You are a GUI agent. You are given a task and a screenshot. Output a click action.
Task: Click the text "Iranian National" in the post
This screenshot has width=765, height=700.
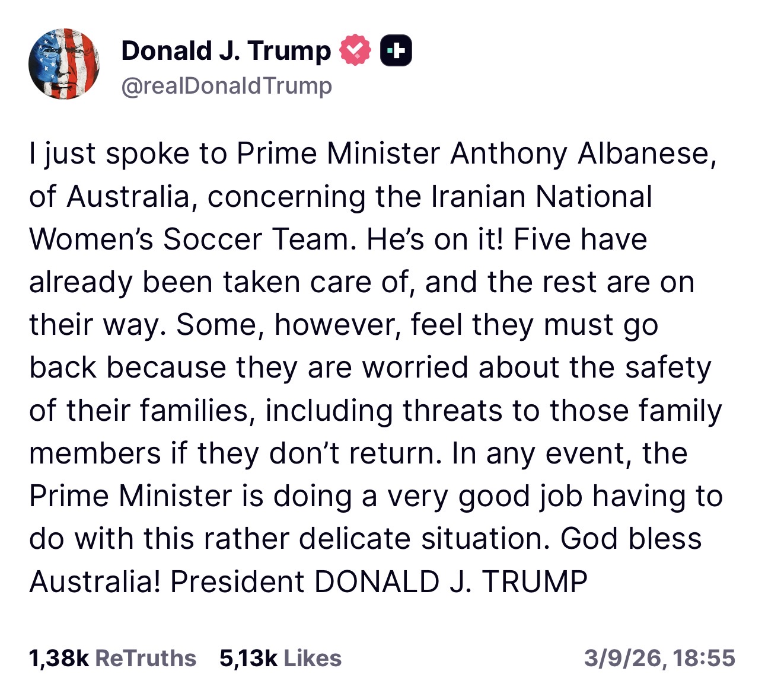point(541,197)
